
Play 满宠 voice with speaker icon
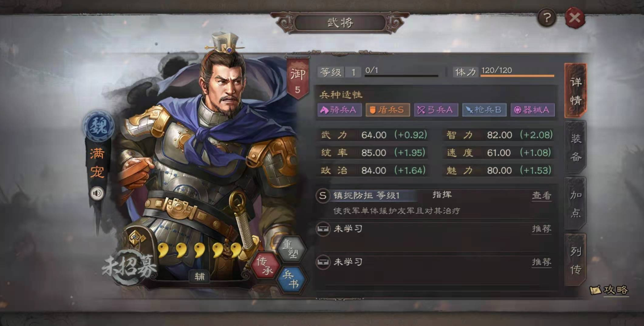97,193
